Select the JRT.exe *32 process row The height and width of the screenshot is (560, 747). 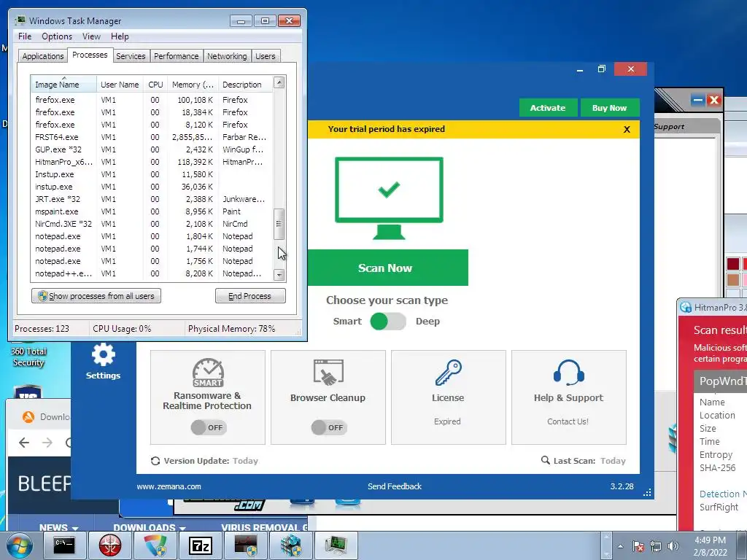pyautogui.click(x=152, y=199)
